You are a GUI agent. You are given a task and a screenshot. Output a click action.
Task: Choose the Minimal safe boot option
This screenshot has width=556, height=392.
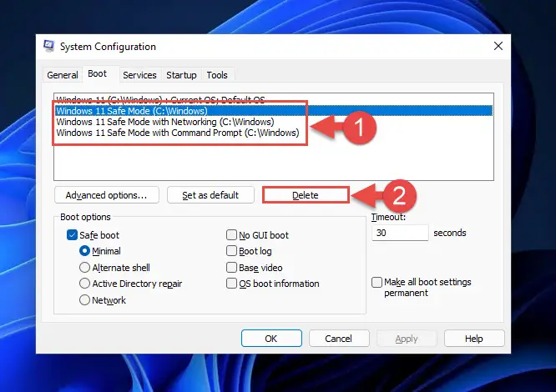click(84, 251)
